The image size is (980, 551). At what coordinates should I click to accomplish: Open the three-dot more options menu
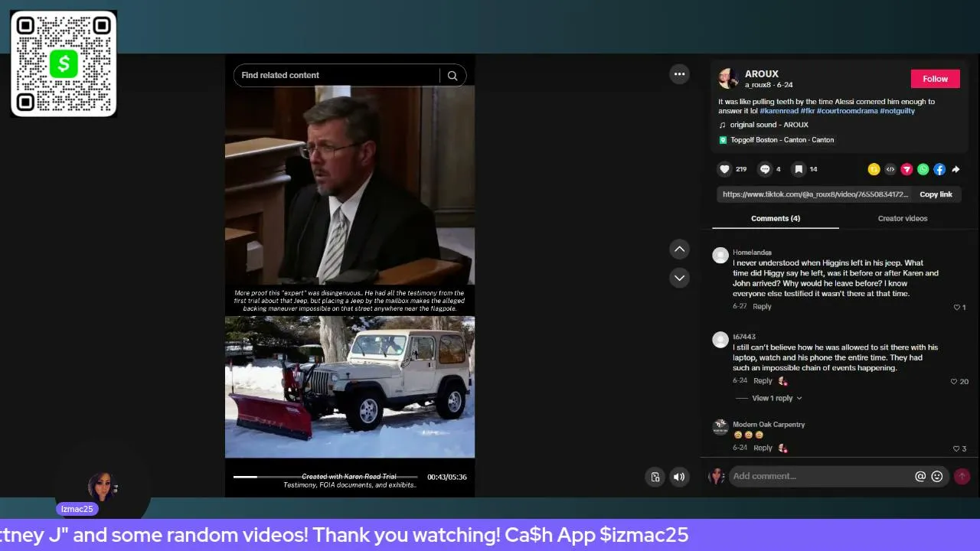point(679,73)
